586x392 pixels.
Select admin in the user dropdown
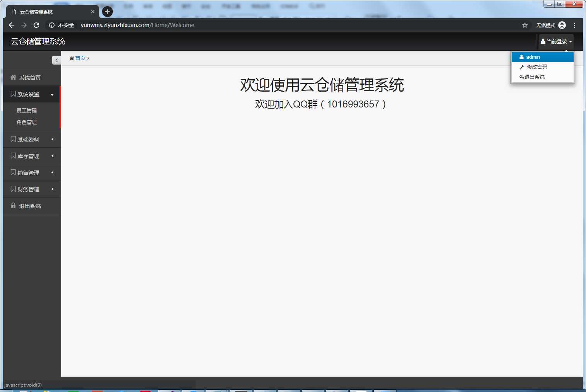[x=543, y=57]
